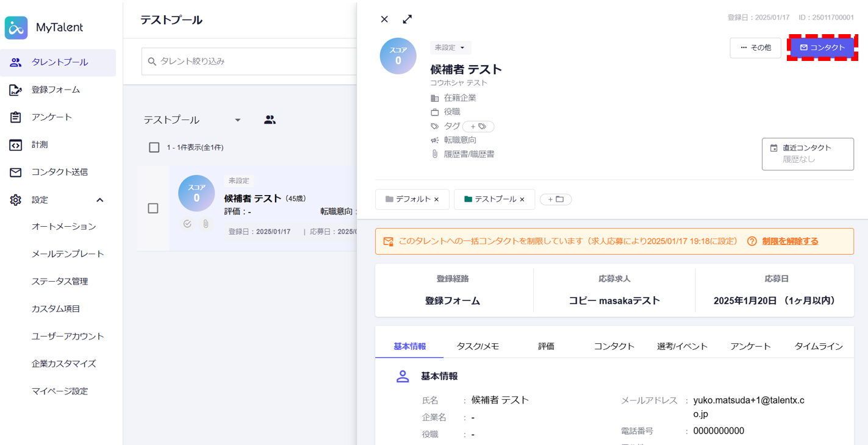This screenshot has height=445, width=868.
Task: Open the タイムライン tab
Action: click(x=818, y=346)
